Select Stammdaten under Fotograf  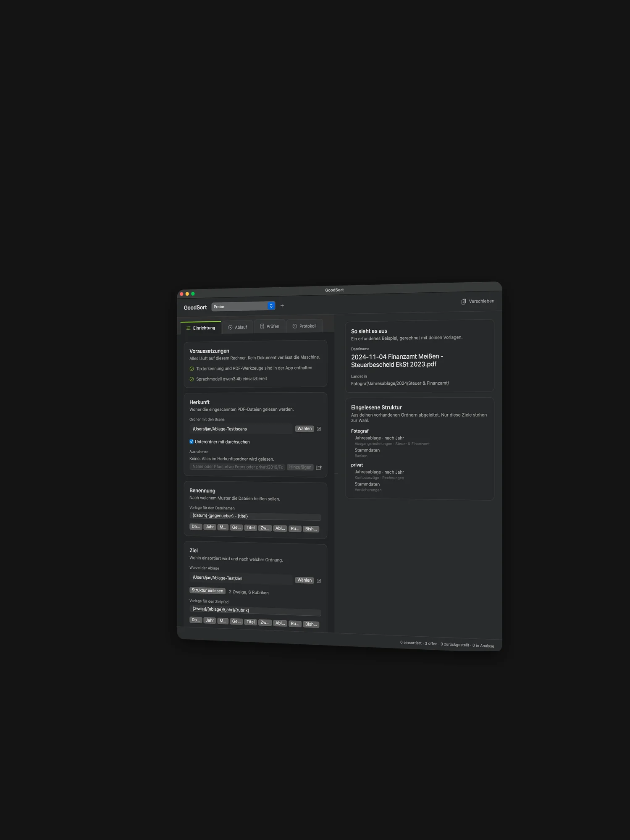[367, 450]
